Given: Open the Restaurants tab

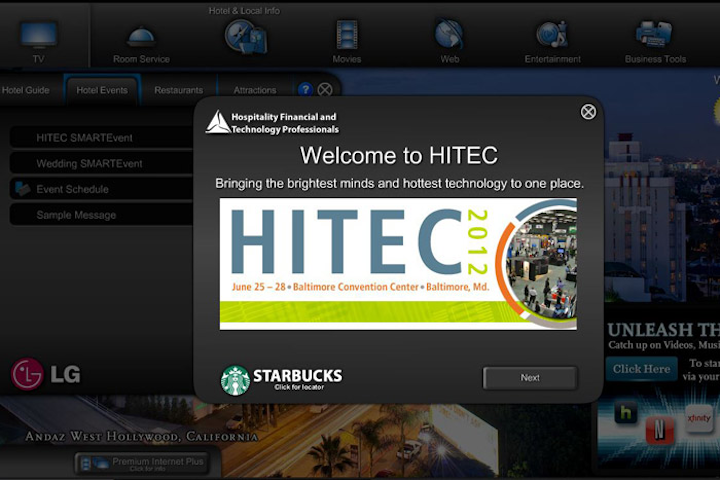Looking at the screenshot, I should point(179,90).
